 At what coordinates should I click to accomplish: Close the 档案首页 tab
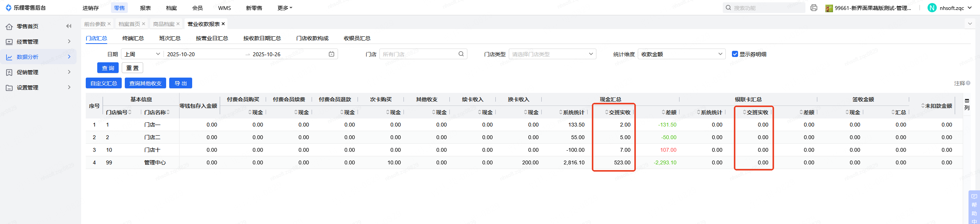click(144, 24)
